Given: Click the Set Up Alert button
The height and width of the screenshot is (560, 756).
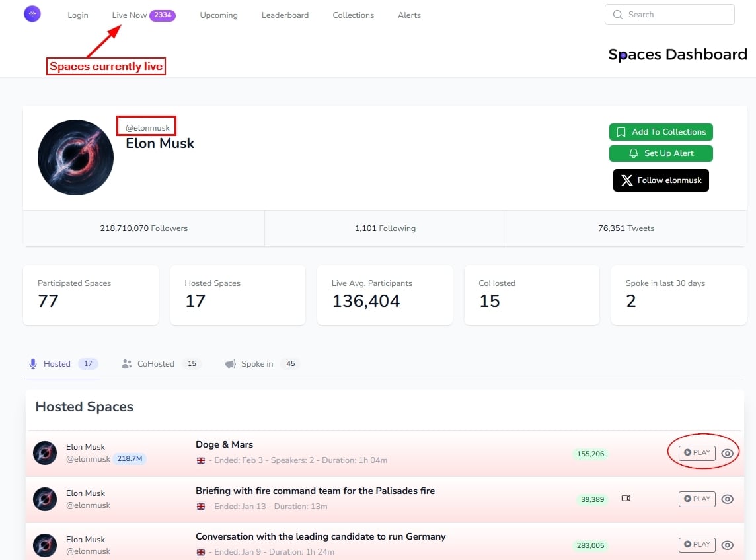Looking at the screenshot, I should [661, 153].
